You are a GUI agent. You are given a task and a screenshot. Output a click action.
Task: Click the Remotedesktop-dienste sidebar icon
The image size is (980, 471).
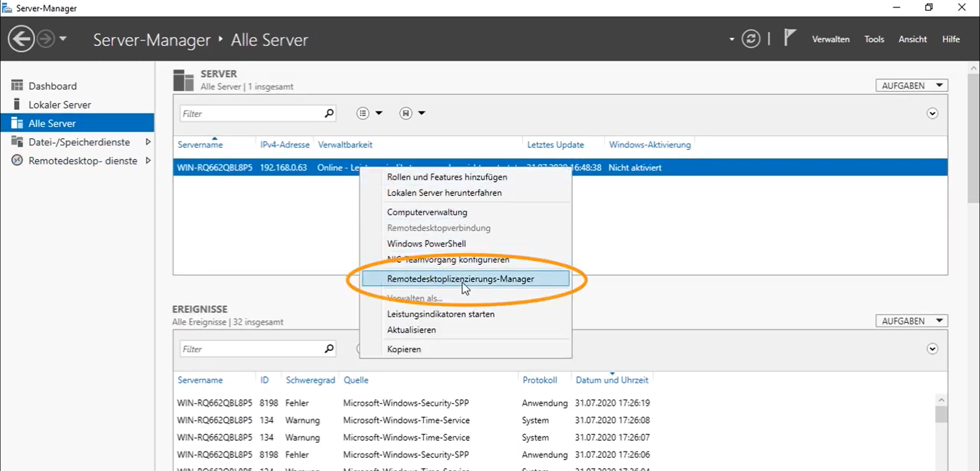click(x=17, y=161)
